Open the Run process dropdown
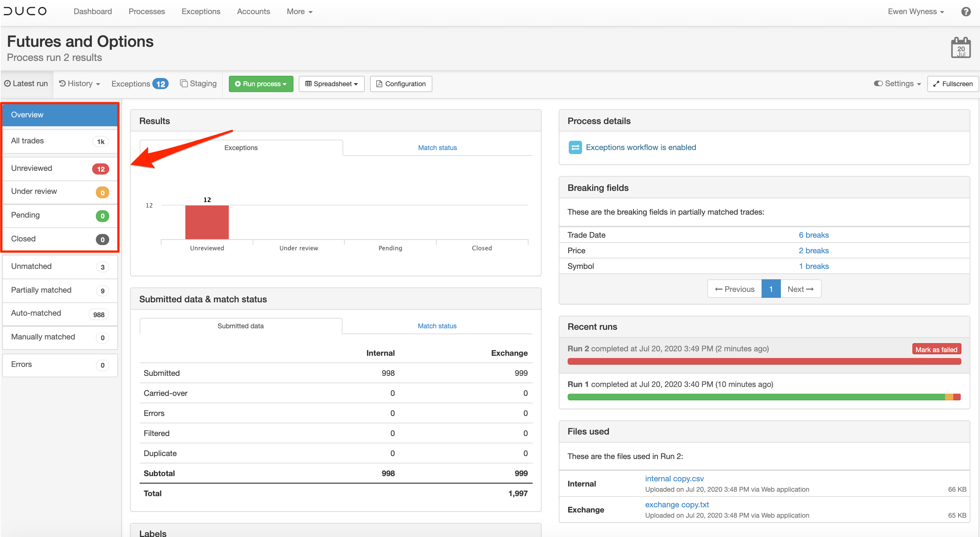Viewport: 980px width, 537px height. pos(260,84)
